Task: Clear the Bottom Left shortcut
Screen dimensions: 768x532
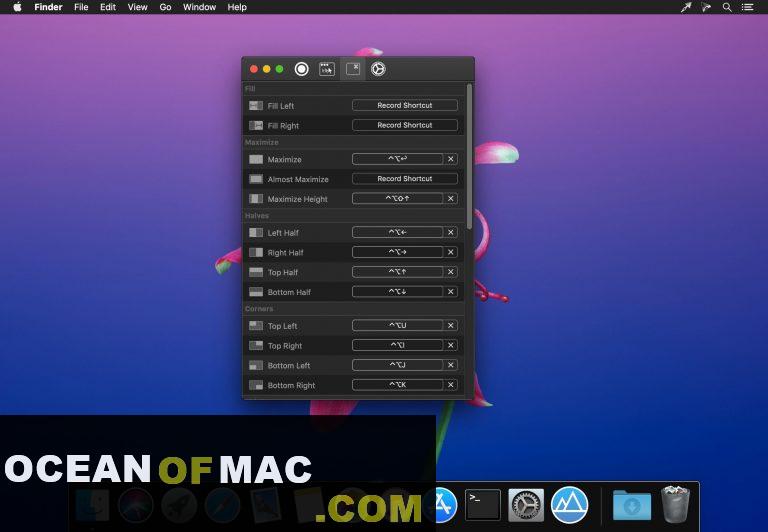Action: pos(451,365)
